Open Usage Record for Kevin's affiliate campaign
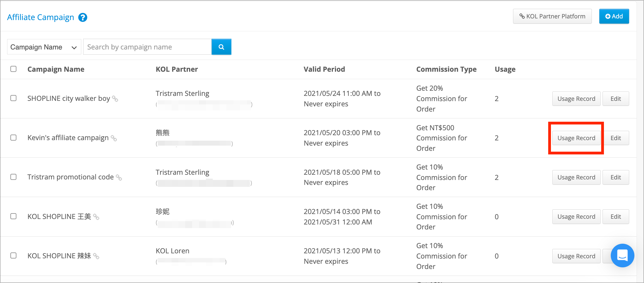Screen dimensions: 644x283 (576, 138)
